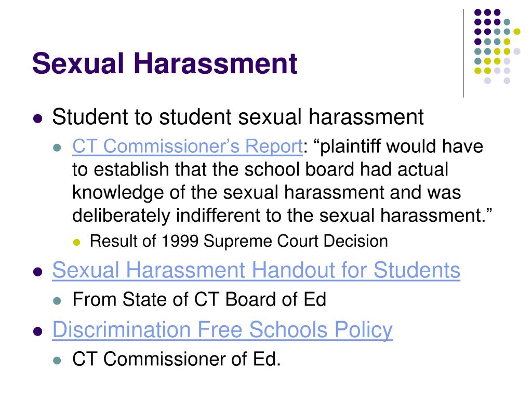
Task: Click the decorative dot pattern graphic
Action: [x=497, y=46]
